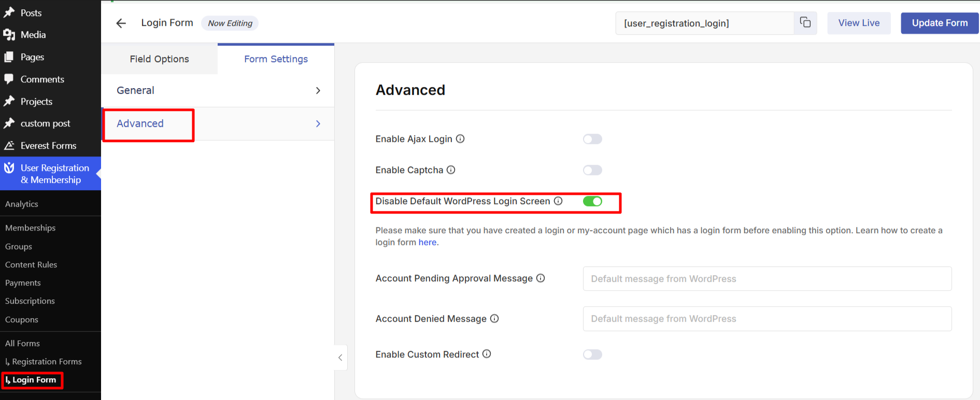Click the Media icon in sidebar

click(x=9, y=35)
